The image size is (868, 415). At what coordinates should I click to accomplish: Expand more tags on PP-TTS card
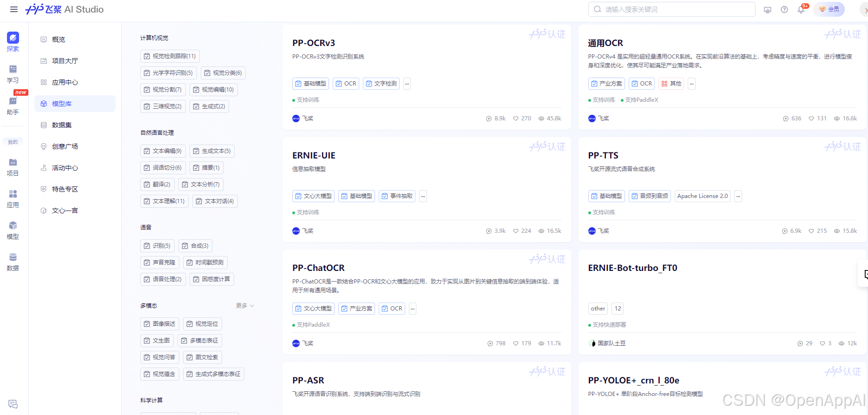tap(738, 196)
